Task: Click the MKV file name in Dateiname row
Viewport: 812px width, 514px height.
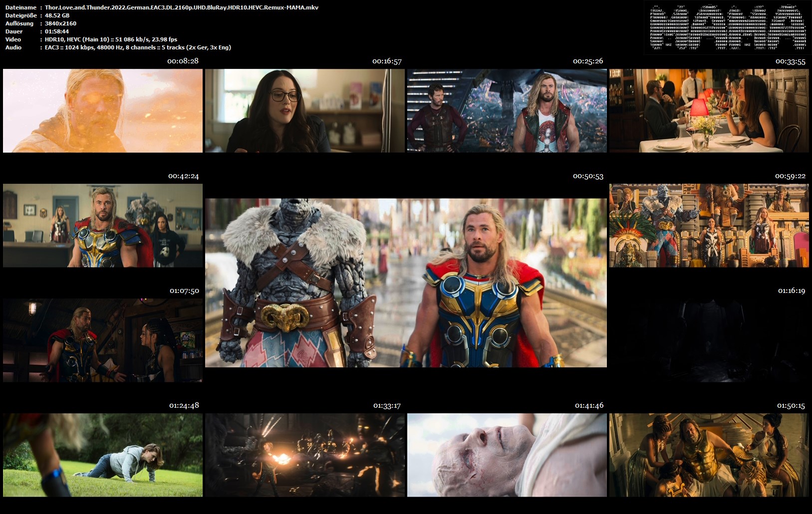Action: click(181, 7)
